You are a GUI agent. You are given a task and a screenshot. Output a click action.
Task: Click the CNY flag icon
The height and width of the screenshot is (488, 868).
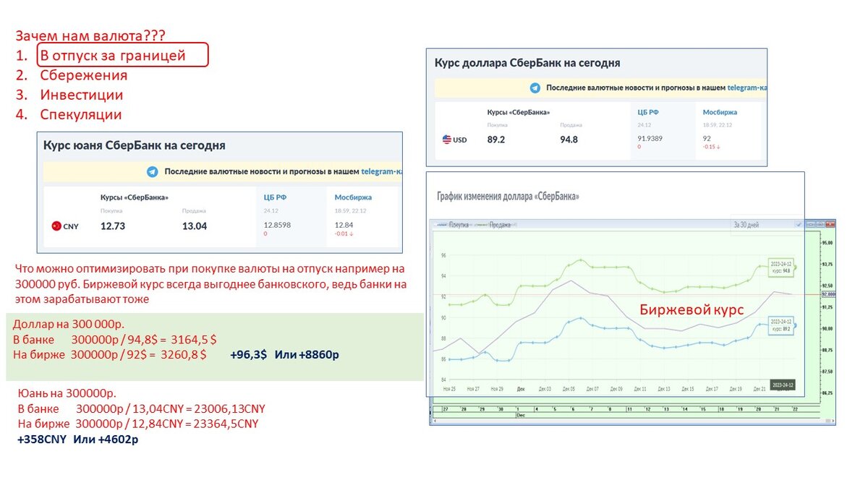[56, 226]
